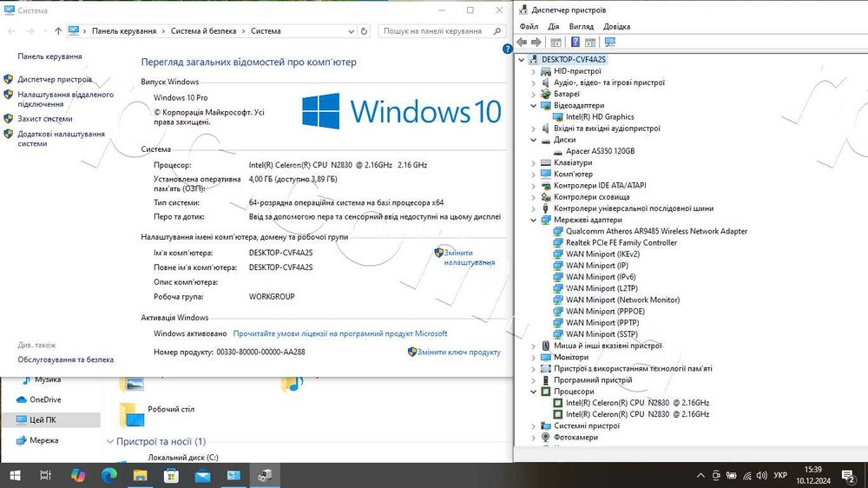This screenshot has height=488, width=868.
Task: Click Обслуговування та безпека link
Action: tap(65, 359)
